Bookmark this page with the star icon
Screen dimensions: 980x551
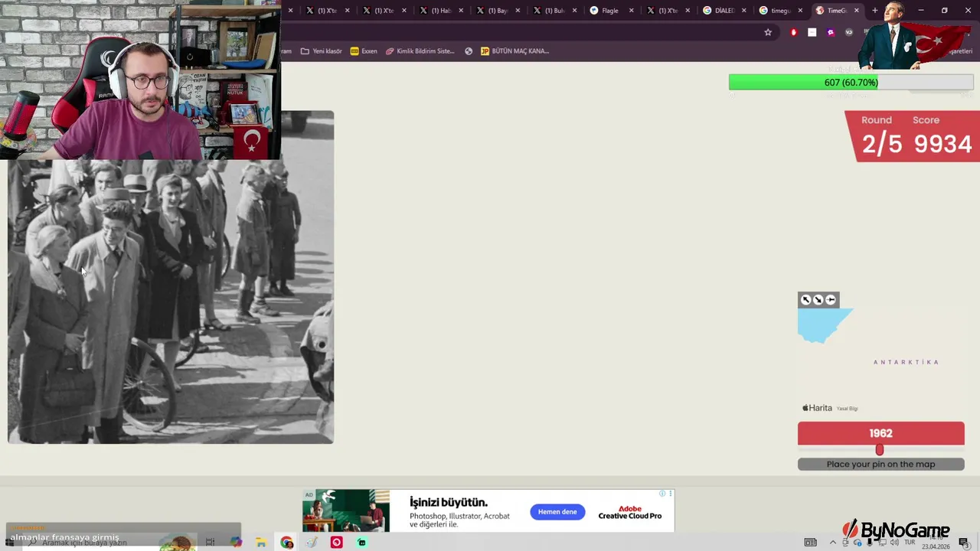coord(768,32)
